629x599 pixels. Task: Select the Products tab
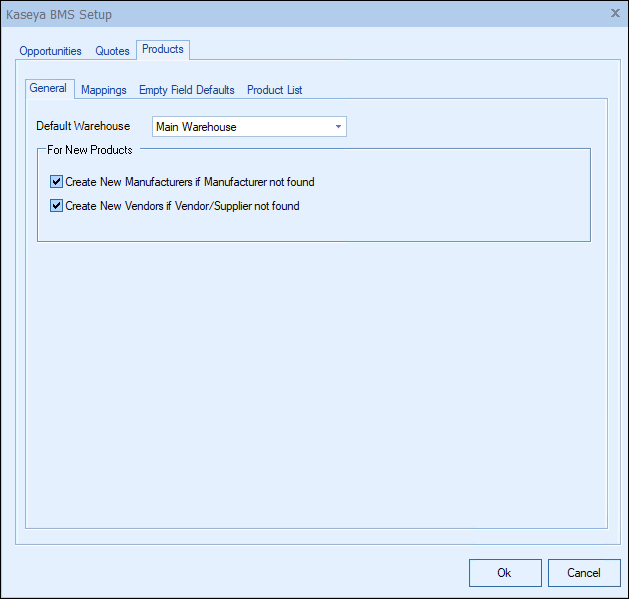coord(162,49)
